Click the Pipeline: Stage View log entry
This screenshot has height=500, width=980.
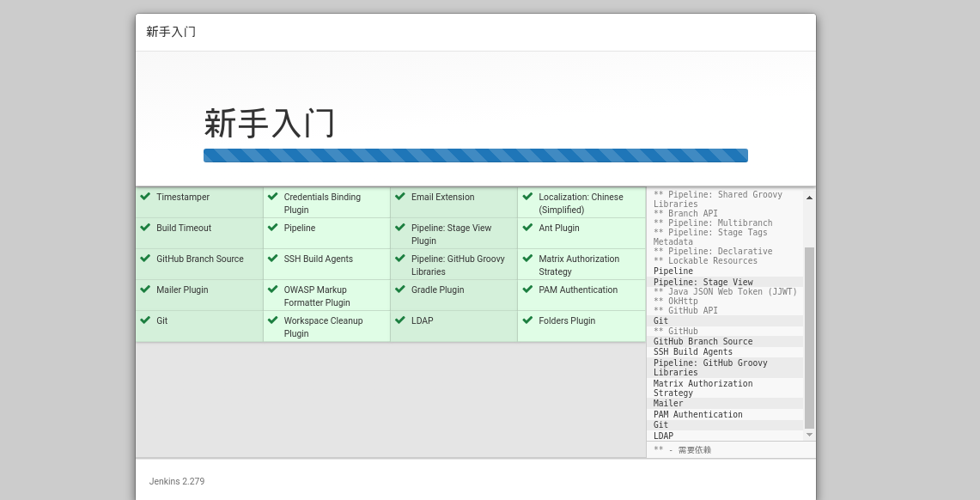point(703,282)
